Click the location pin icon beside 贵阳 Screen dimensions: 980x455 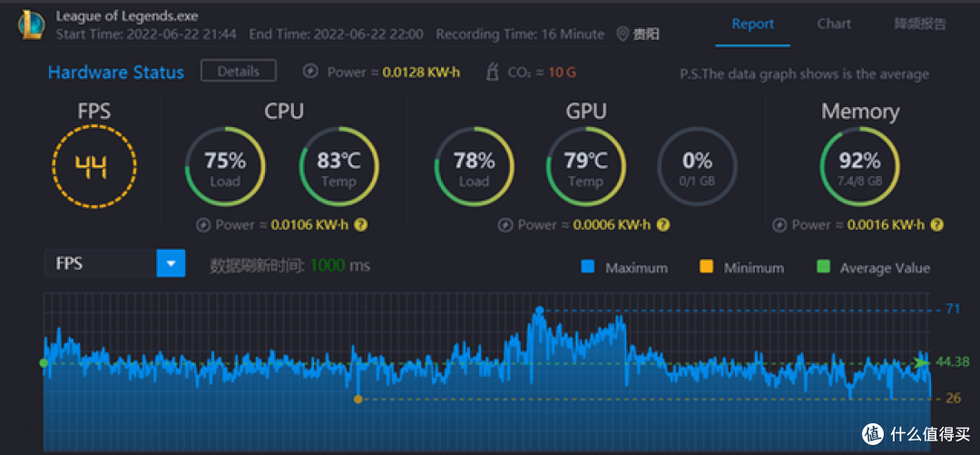point(622,34)
